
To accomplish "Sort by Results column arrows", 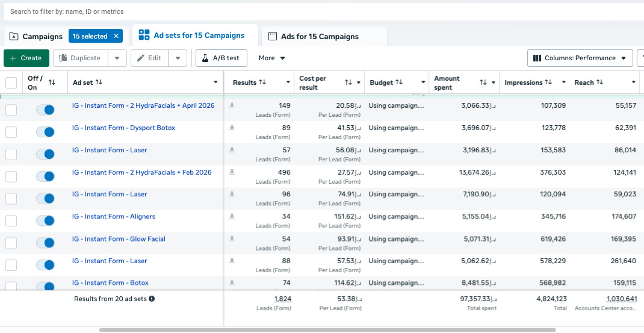I will point(263,82).
